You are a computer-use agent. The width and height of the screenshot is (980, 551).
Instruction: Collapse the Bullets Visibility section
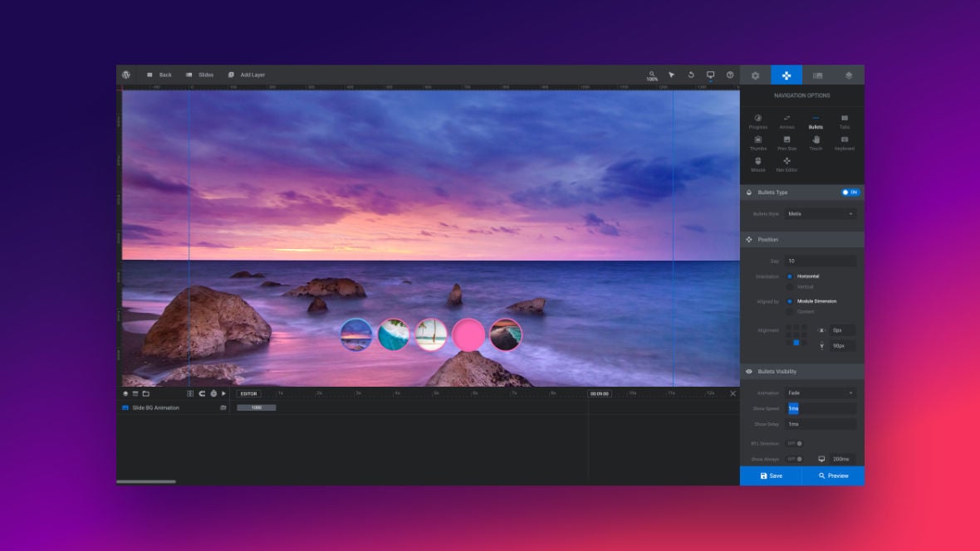[x=802, y=372]
